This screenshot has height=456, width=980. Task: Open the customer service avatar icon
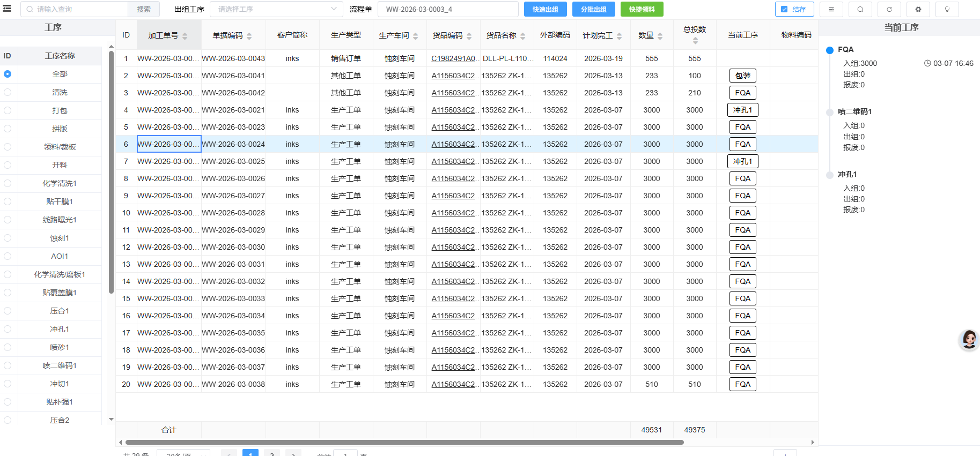[x=969, y=340]
